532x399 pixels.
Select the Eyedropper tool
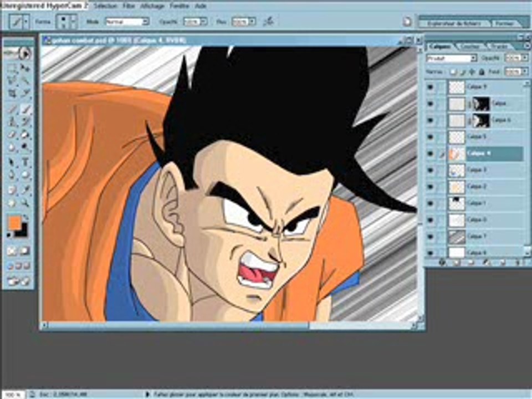pyautogui.click(x=25, y=190)
